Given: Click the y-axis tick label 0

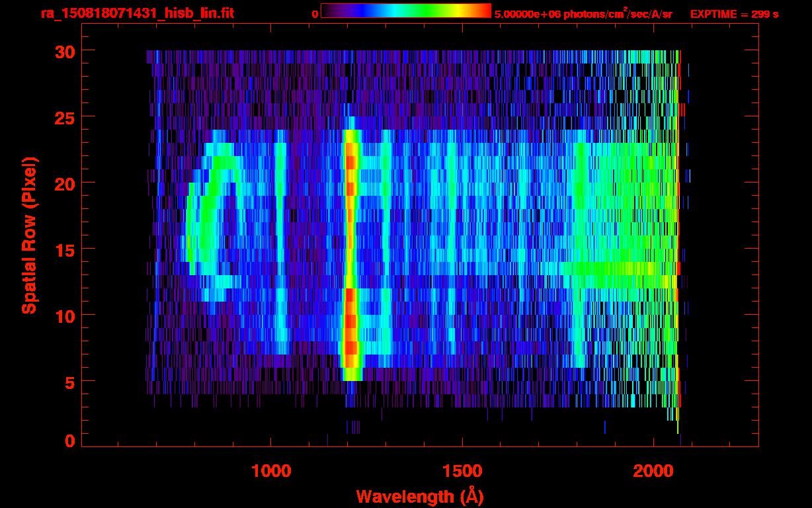Looking at the screenshot, I should pos(69,440).
